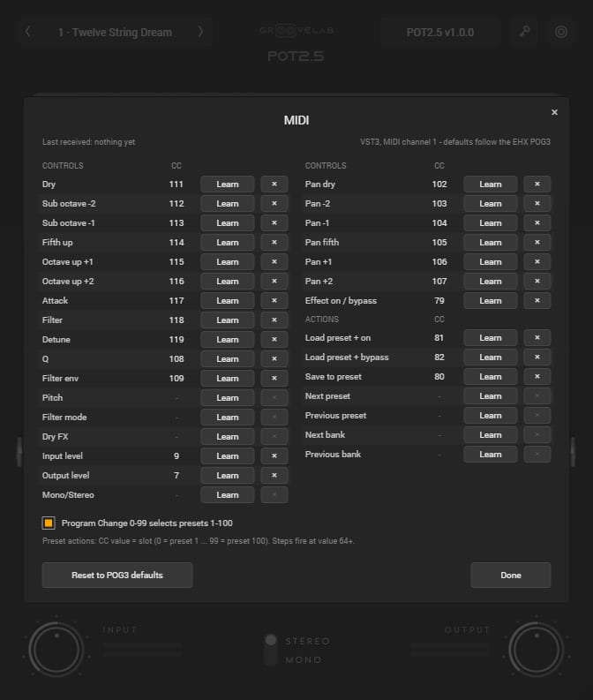Viewport: 593px width, 700px height.
Task: Remove the Q CC mapping
Action: (274, 359)
